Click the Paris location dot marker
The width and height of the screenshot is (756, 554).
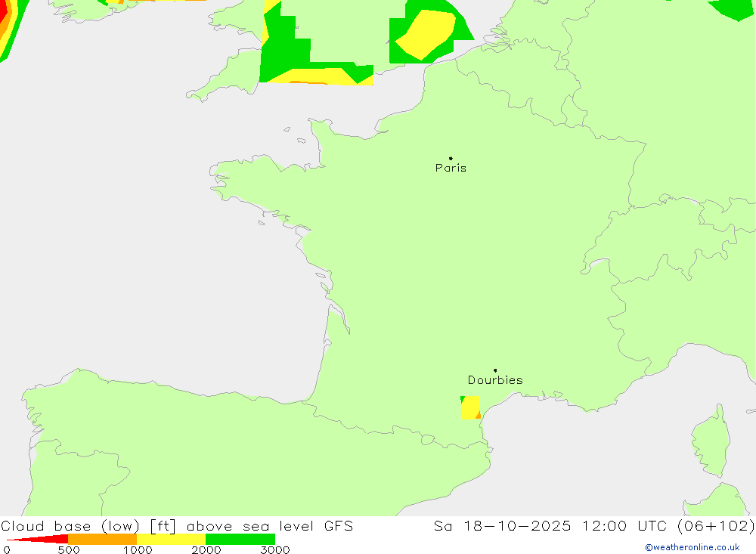(x=451, y=158)
